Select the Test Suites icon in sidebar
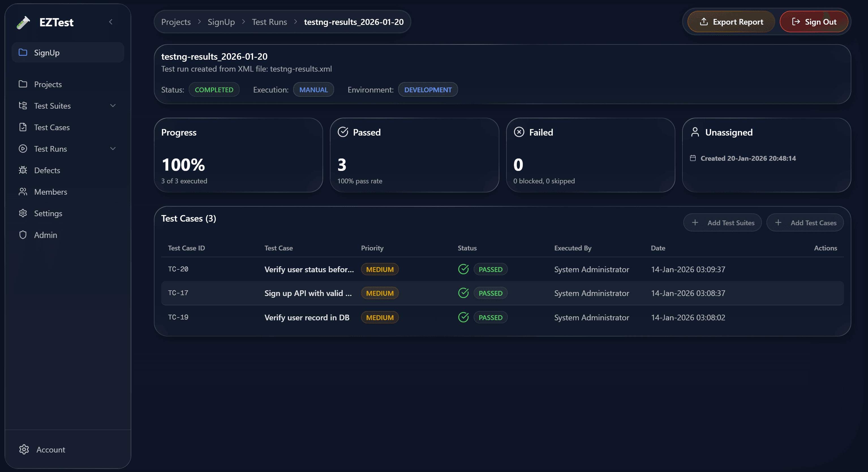 pyautogui.click(x=23, y=106)
